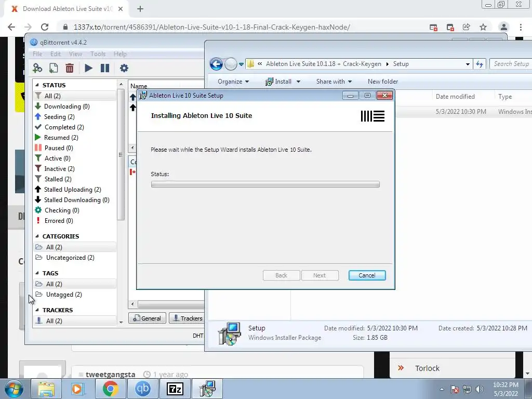Open the File menu in qBittorrent

37,54
